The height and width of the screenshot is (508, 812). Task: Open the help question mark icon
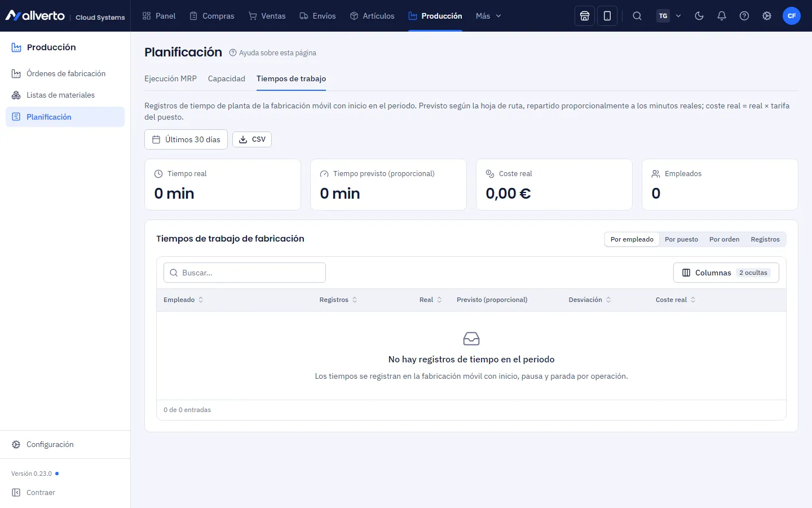point(744,16)
